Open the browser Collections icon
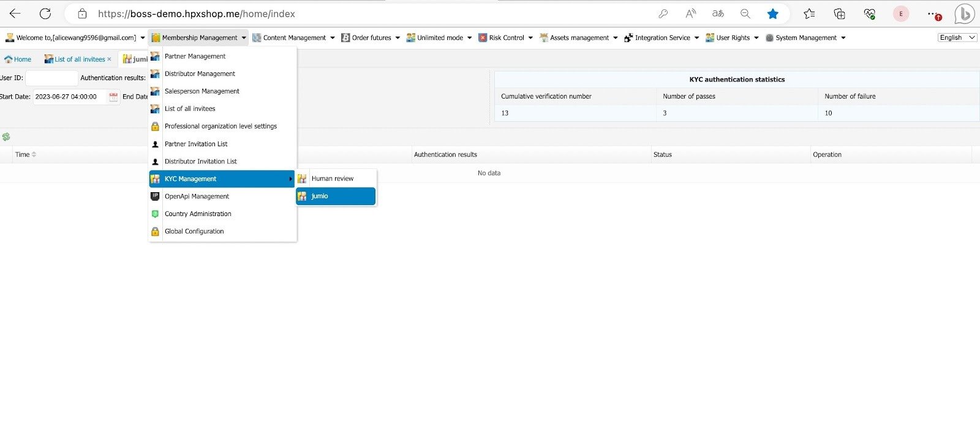980x448 pixels. coord(840,13)
